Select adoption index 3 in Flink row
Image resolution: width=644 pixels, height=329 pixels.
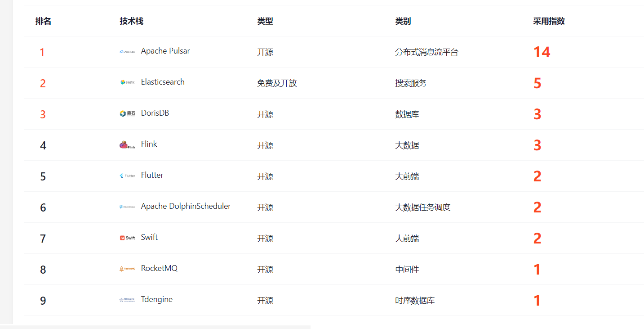537,145
